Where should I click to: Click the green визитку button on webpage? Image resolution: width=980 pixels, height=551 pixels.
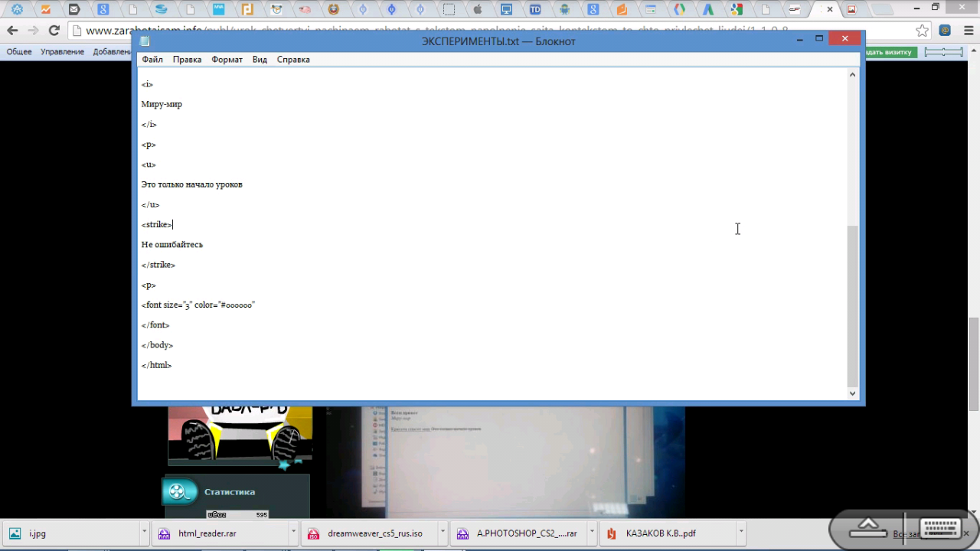click(891, 52)
